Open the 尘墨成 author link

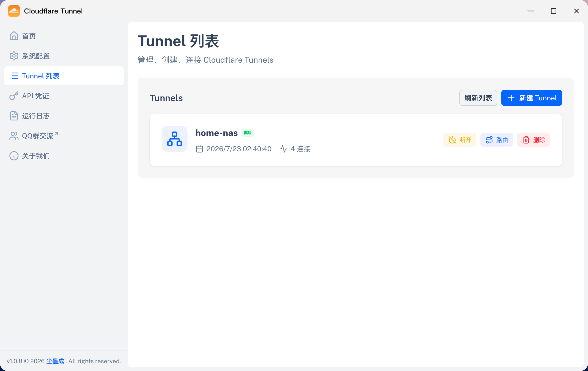(x=55, y=361)
